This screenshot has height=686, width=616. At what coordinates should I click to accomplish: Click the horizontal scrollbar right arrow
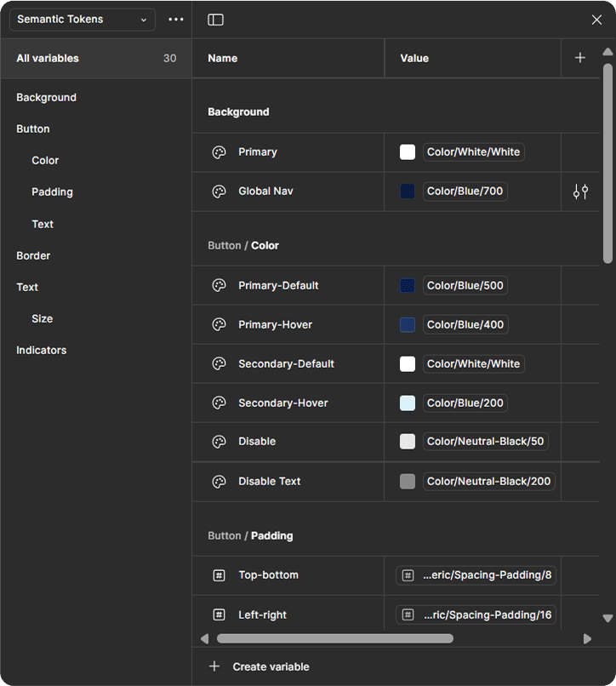click(x=587, y=638)
